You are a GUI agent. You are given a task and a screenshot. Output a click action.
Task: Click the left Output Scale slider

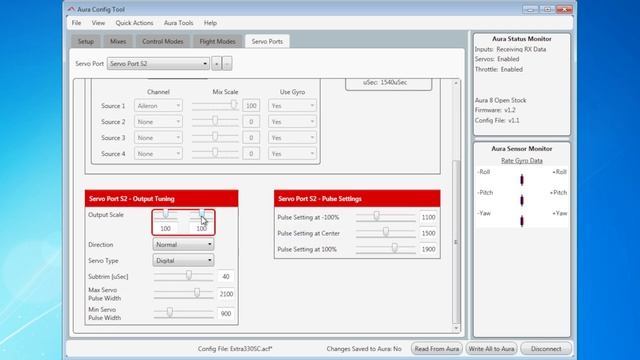[166, 215]
